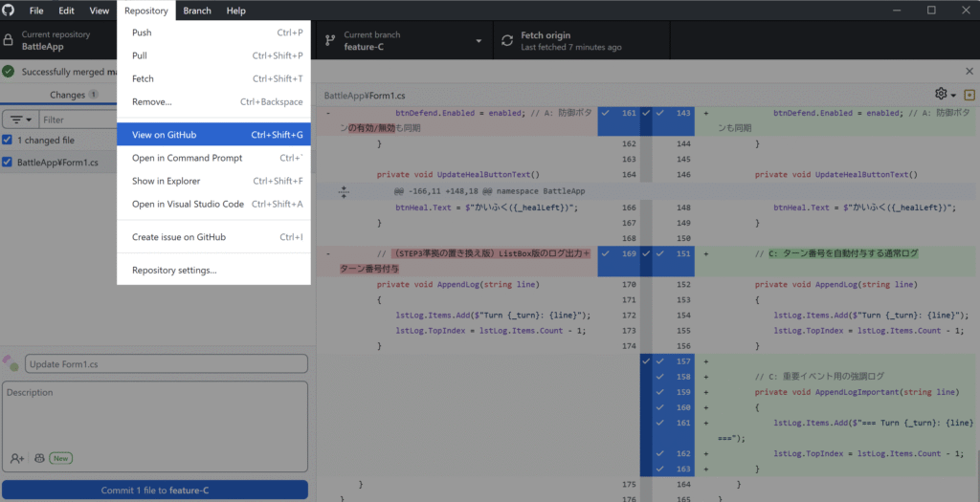Image resolution: width=980 pixels, height=502 pixels.
Task: Select View on GitHub menu item
Action: coord(213,134)
